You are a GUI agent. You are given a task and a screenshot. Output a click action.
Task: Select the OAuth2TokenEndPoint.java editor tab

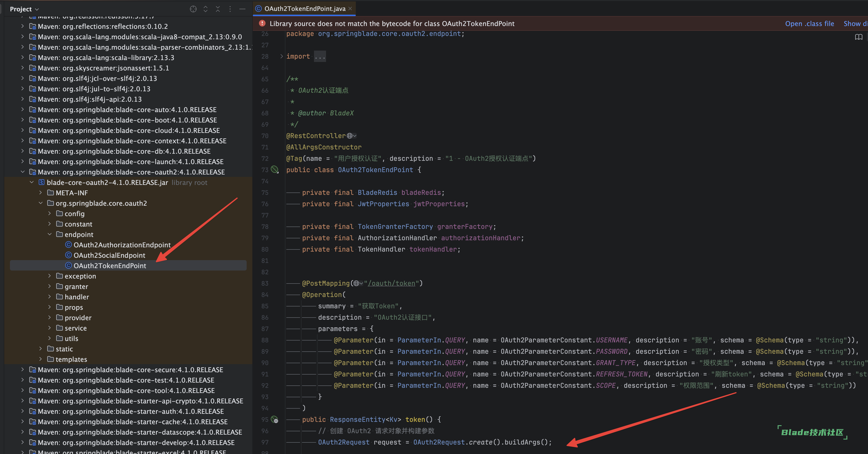(305, 9)
